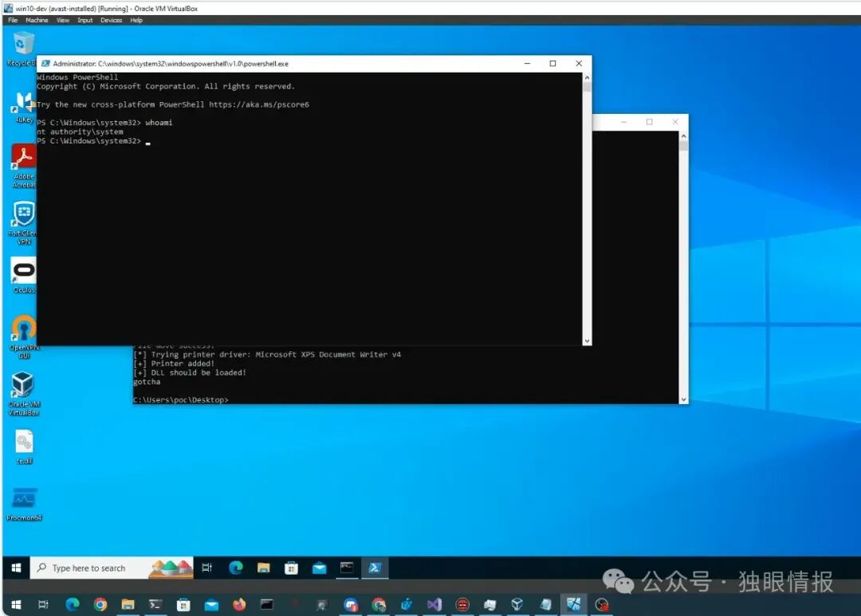The image size is (861, 616).
Task: Click the '[+] DLL should be loaded!' line
Action: pos(190,373)
